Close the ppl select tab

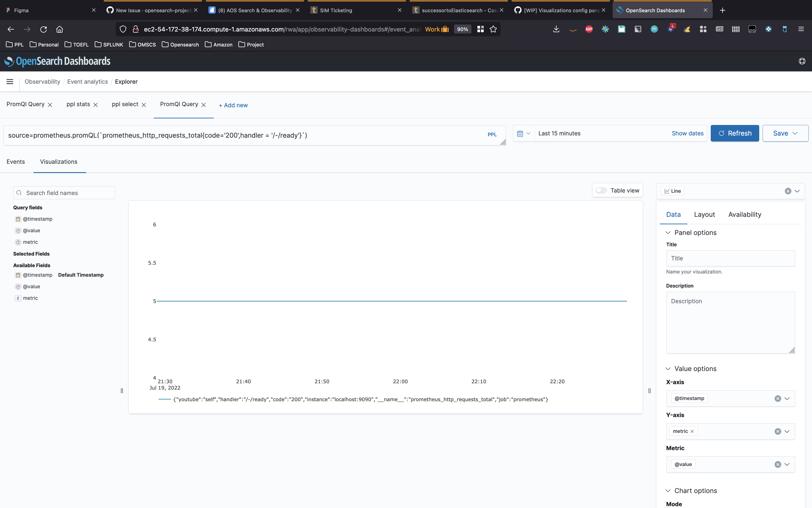click(x=144, y=105)
